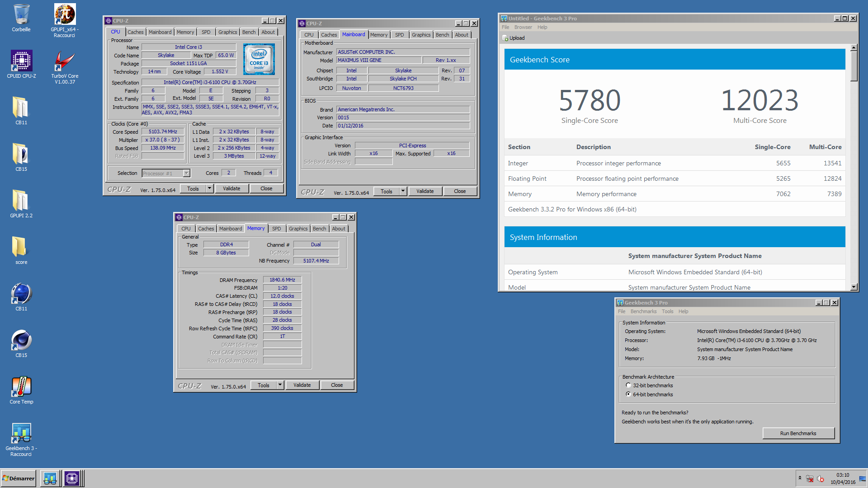Image resolution: width=868 pixels, height=488 pixels.
Task: Click the CPU-Z taskbar button
Action: [72, 478]
